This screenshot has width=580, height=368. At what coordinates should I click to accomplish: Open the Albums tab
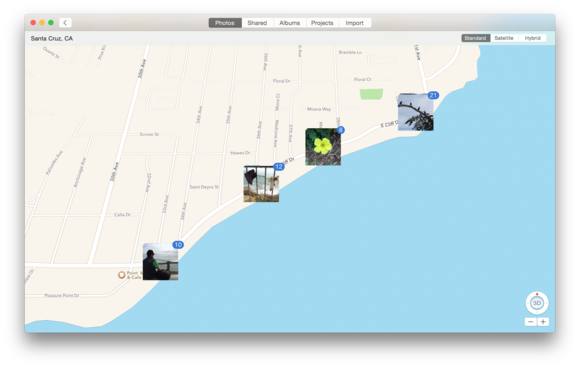coord(290,23)
